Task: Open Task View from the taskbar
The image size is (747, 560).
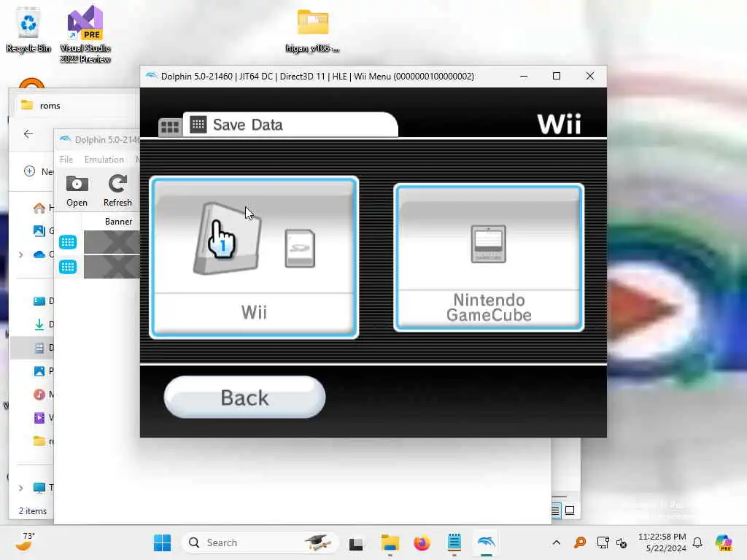Action: pyautogui.click(x=356, y=543)
